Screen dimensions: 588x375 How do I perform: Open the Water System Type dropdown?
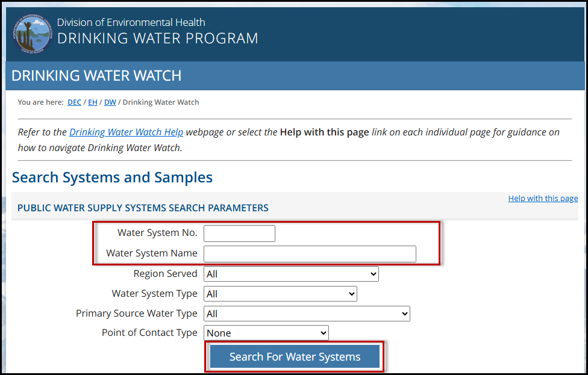point(280,294)
